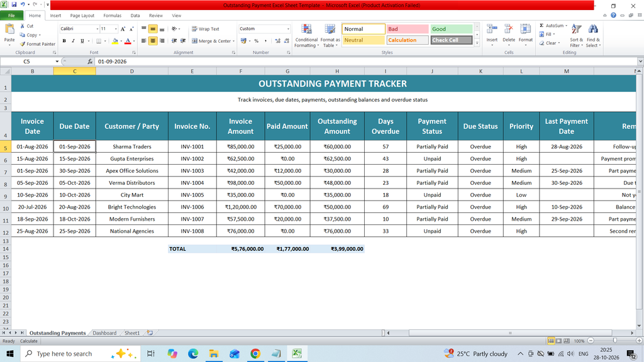Click the AutoSum sigma icon
Screen dimensions: 644x362
pos(541,25)
